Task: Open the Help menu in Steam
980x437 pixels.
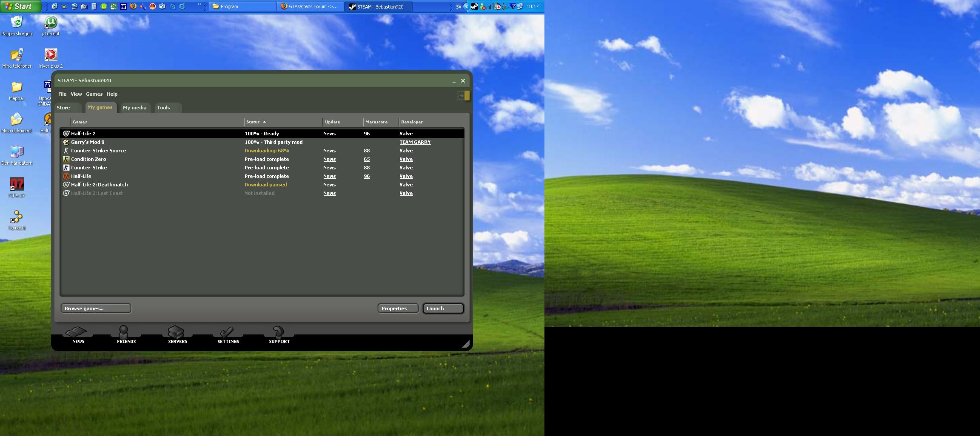Action: tap(112, 94)
